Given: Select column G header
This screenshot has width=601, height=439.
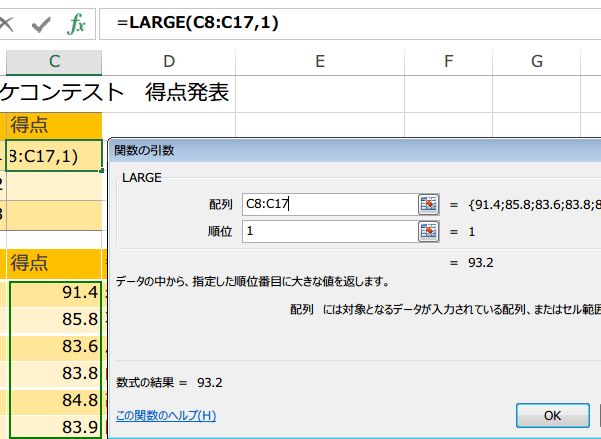Looking at the screenshot, I should 537,62.
